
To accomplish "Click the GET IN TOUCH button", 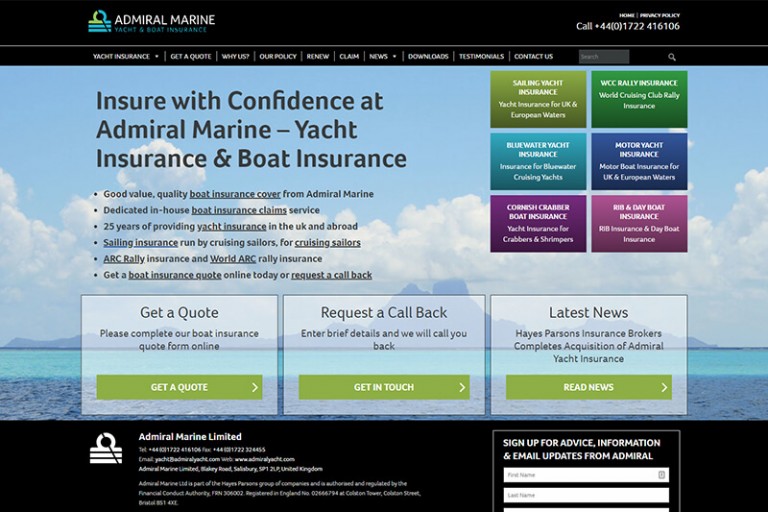I will [x=384, y=387].
